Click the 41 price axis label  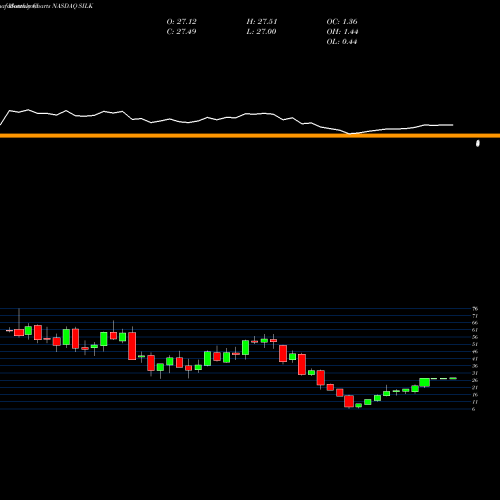[475, 359]
